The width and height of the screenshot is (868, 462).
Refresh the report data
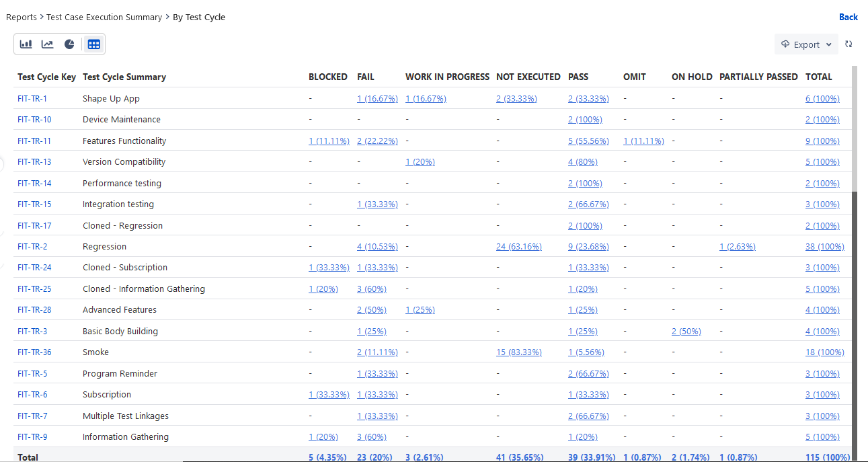click(848, 44)
